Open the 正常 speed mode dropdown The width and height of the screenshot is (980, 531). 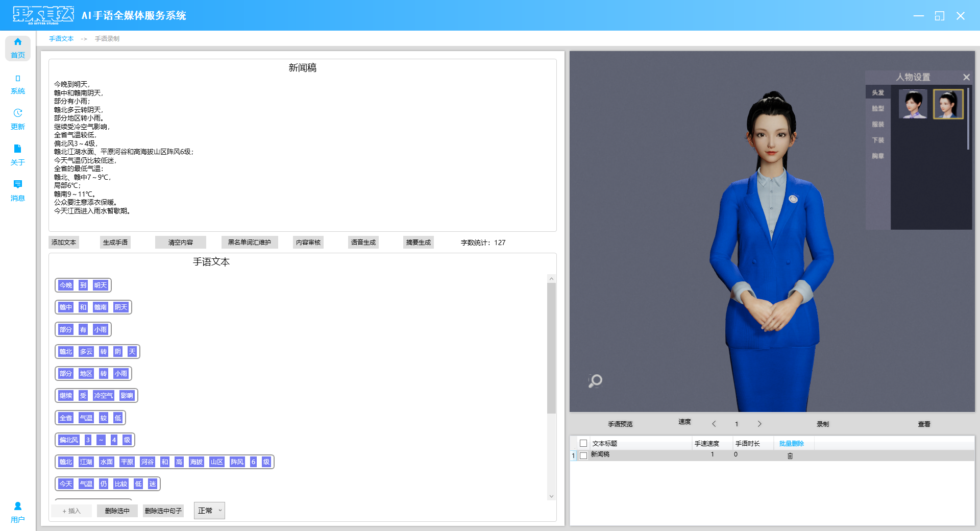(209, 511)
